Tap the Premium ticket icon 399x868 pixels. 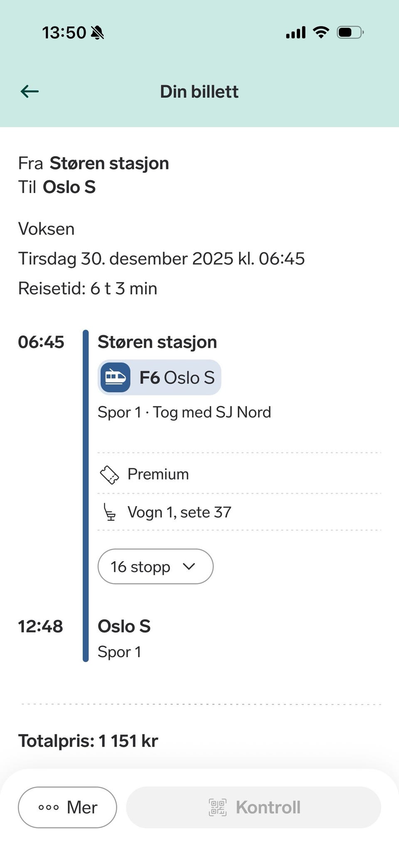click(x=110, y=475)
